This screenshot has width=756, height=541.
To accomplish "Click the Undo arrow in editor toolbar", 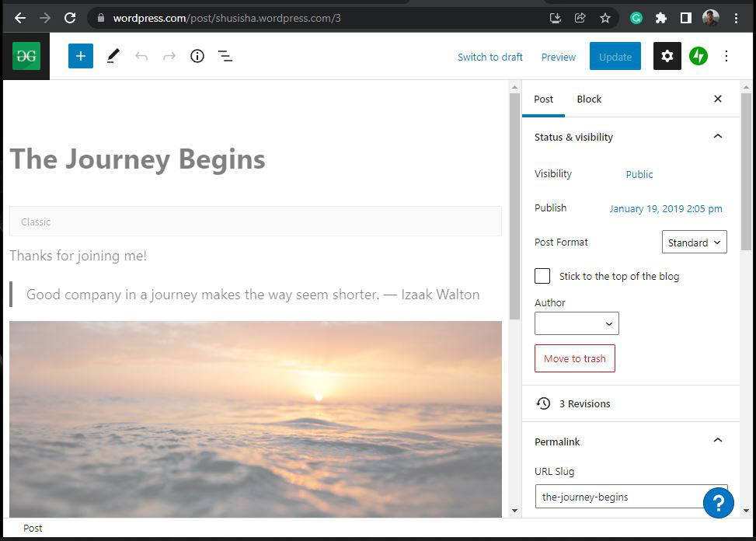I will pyautogui.click(x=141, y=57).
